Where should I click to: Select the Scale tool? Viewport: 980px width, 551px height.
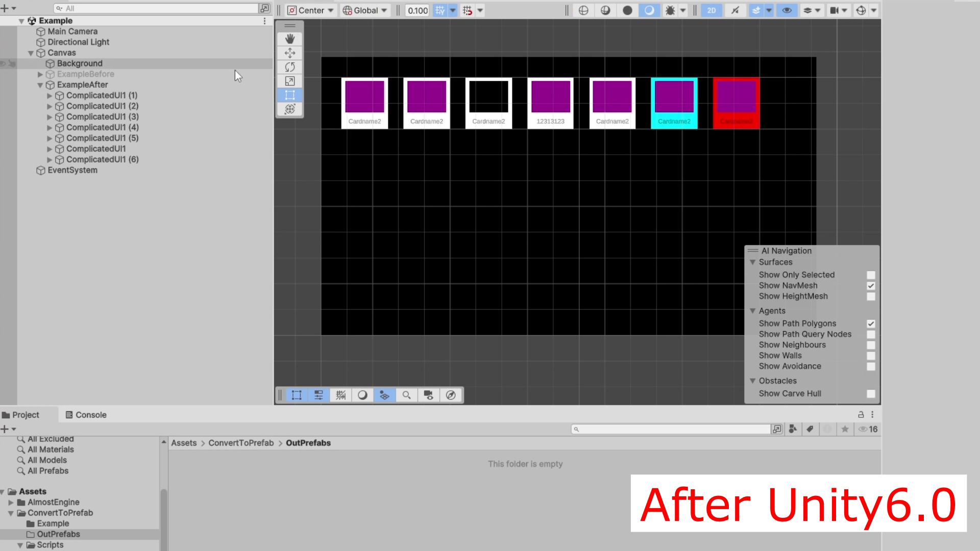pyautogui.click(x=290, y=81)
